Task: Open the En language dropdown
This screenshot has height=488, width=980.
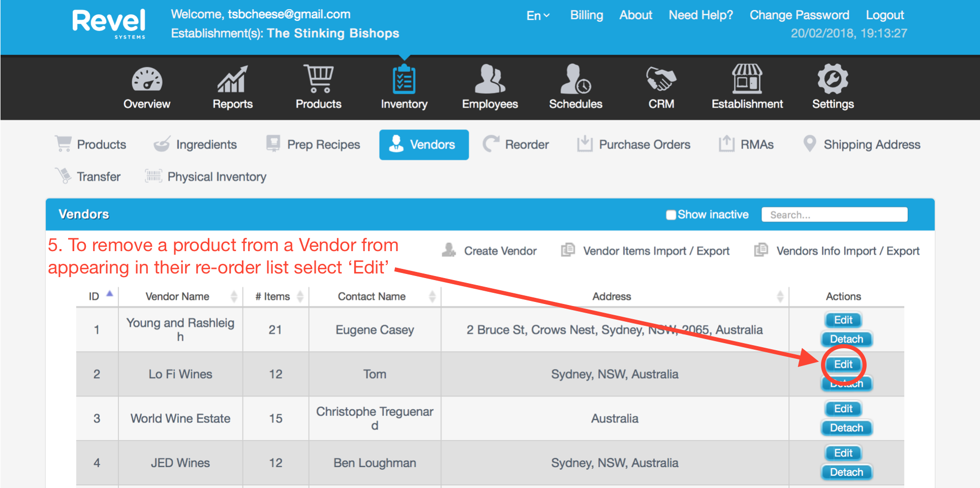Action: coord(538,16)
